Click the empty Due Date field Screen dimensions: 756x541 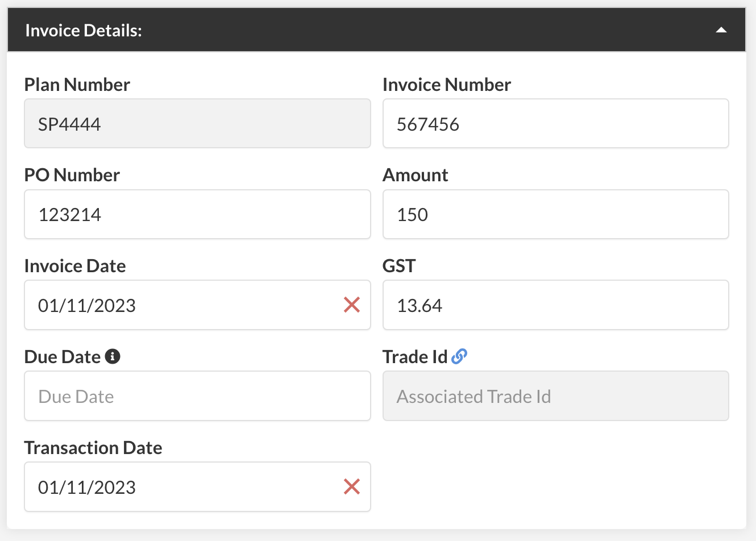pos(197,396)
